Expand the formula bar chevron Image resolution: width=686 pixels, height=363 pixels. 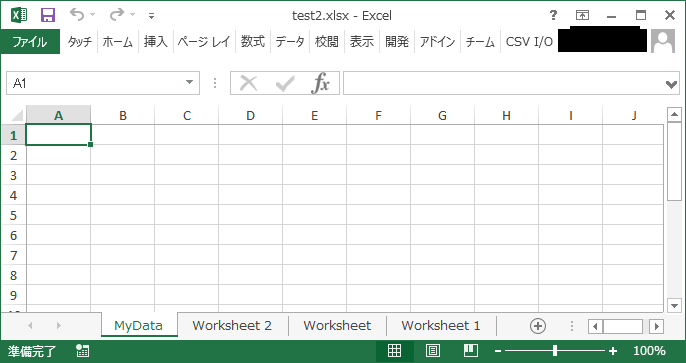pyautogui.click(x=671, y=84)
